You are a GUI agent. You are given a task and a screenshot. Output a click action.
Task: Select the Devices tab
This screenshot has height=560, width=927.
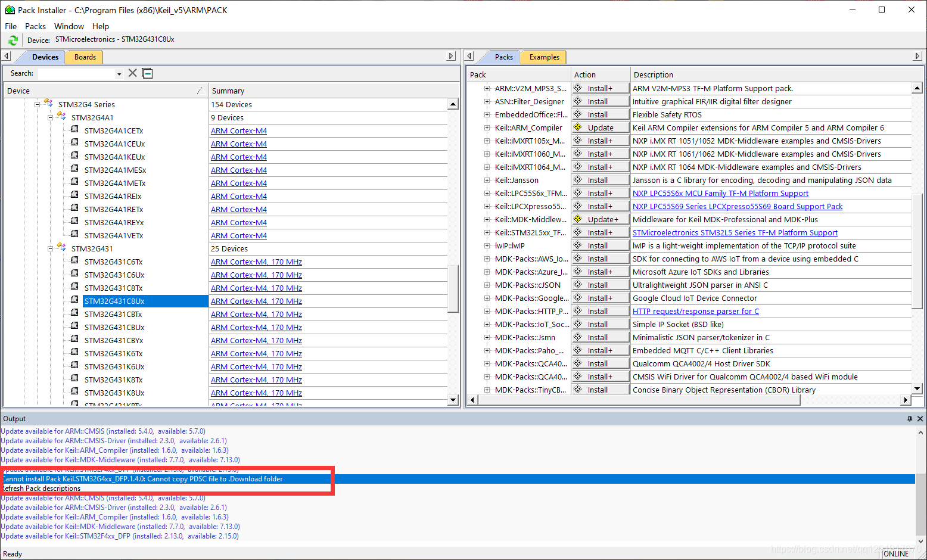point(45,57)
